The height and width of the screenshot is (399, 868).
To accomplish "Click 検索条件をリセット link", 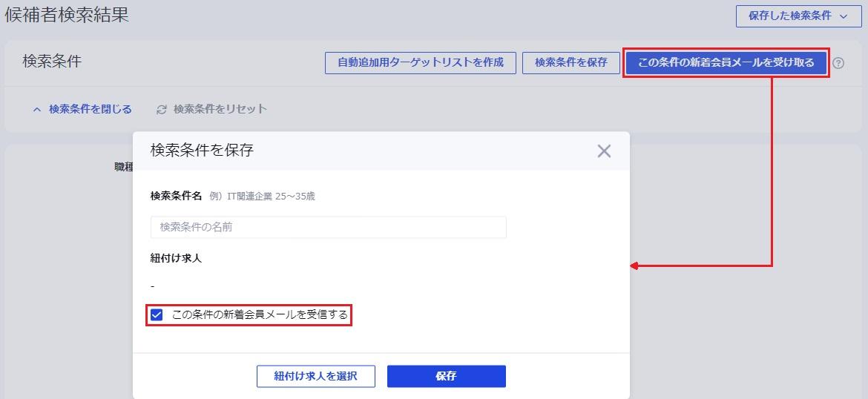I will 212,109.
